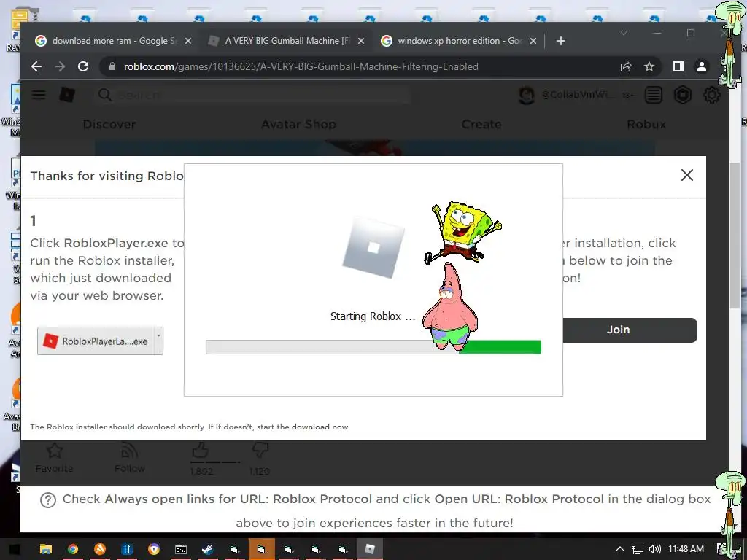The width and height of the screenshot is (747, 560).
Task: Click the volume speaker tray icon
Action: pos(654,549)
